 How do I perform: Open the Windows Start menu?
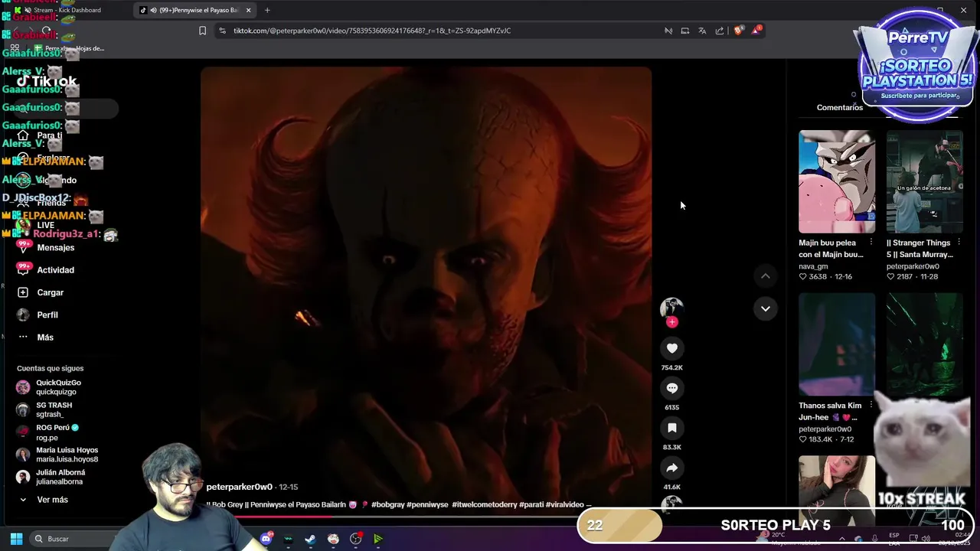pos(16,539)
